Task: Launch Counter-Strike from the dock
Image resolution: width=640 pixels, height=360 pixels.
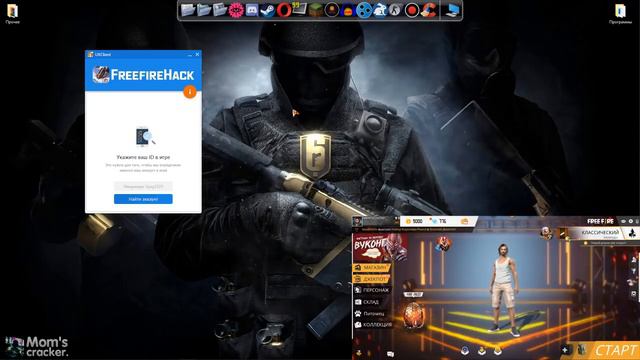Action: coord(395,10)
